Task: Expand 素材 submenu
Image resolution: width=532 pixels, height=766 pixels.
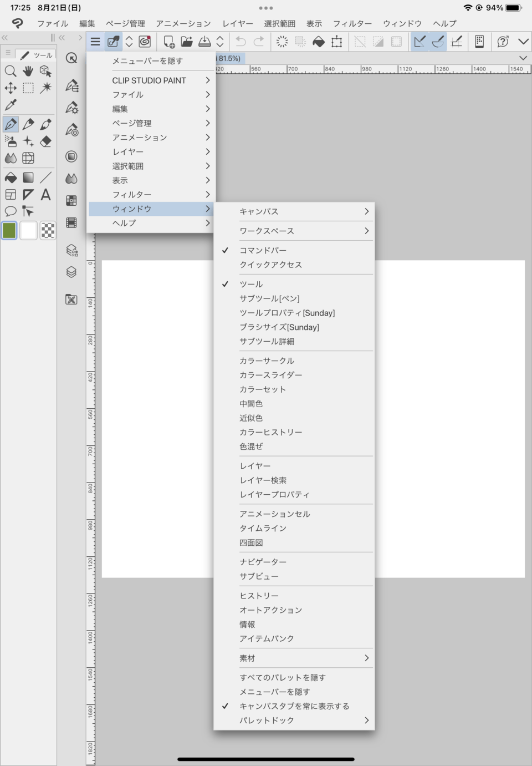Action: [x=294, y=658]
